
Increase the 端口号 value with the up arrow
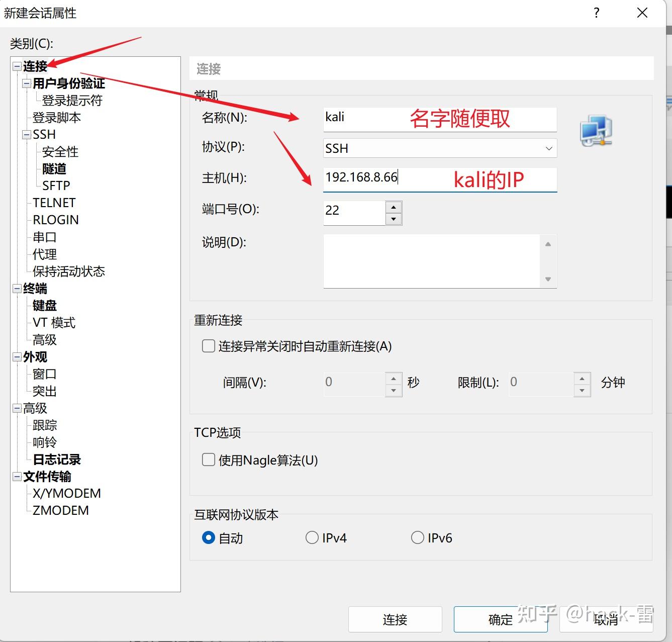[x=394, y=206]
